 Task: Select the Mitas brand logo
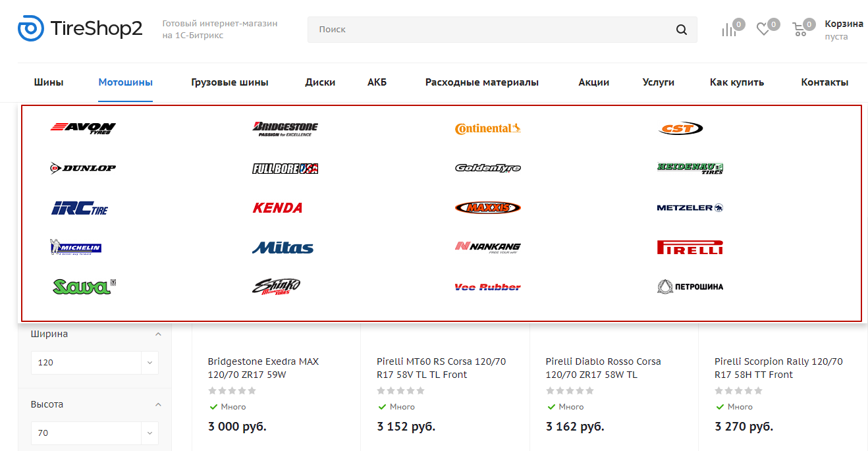pyautogui.click(x=283, y=248)
